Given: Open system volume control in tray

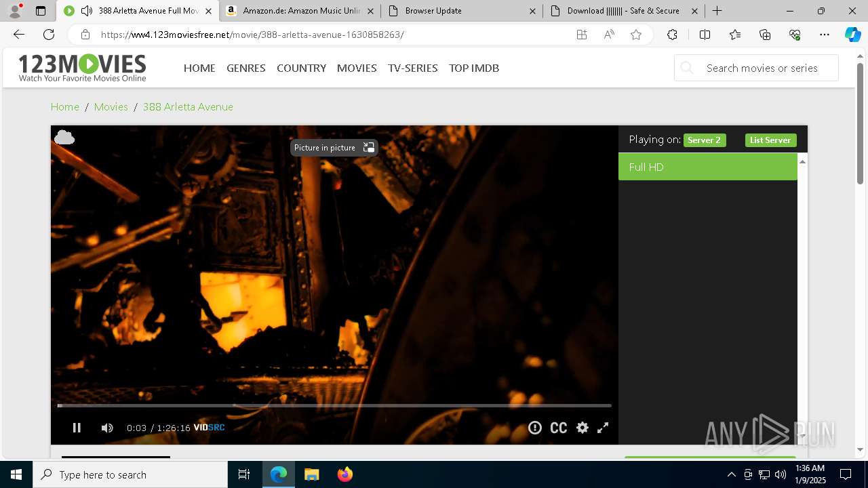Looking at the screenshot, I should pyautogui.click(x=781, y=474).
